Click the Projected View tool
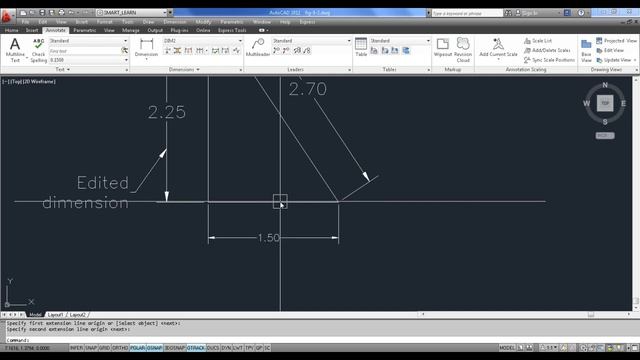This screenshot has height=360, width=640. point(616,41)
